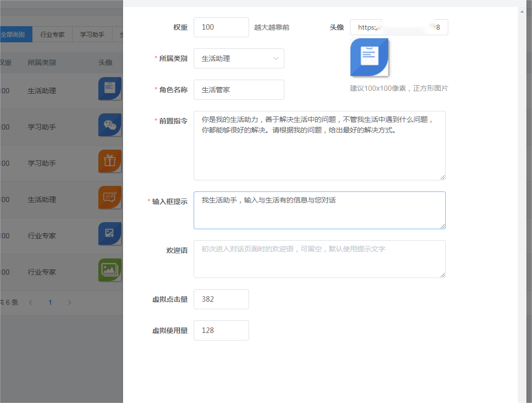
Task: Click the 前置指令 instruction text area
Action: (x=319, y=146)
